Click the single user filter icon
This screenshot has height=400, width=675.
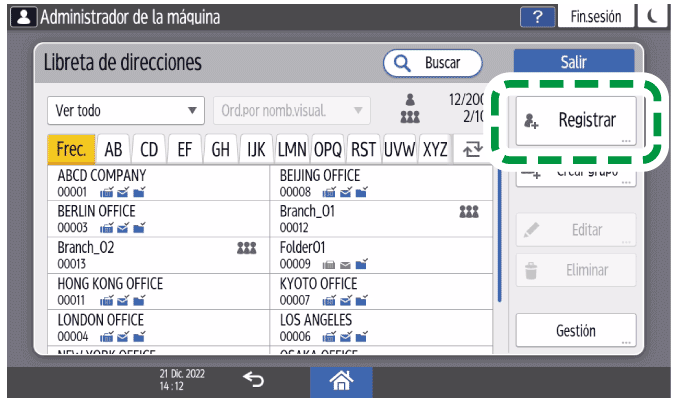(409, 99)
